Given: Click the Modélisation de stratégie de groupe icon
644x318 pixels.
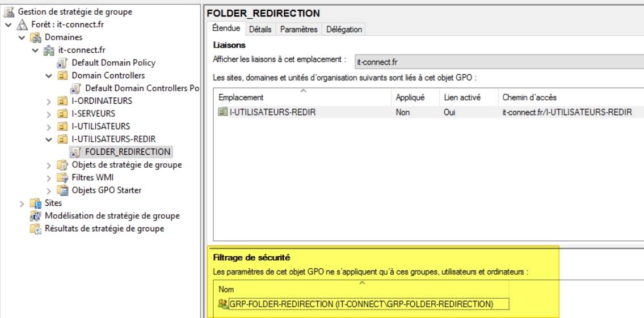Looking at the screenshot, I should coord(36,216).
